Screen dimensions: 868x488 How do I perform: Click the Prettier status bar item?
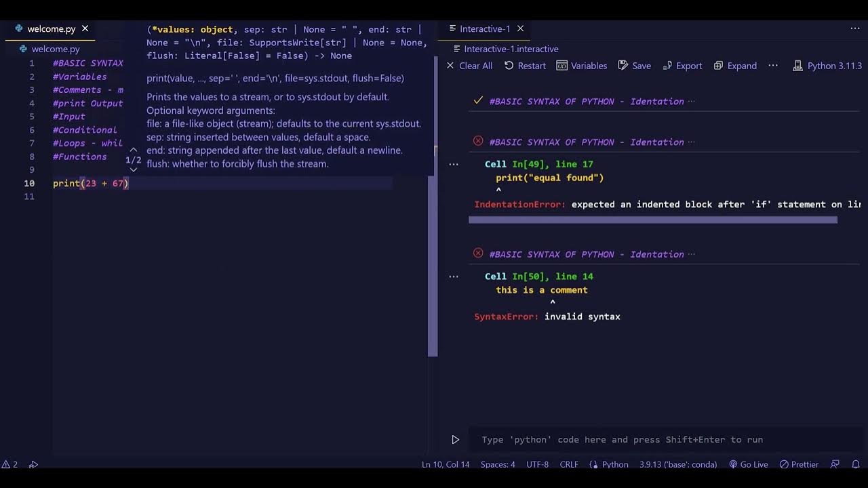click(799, 464)
